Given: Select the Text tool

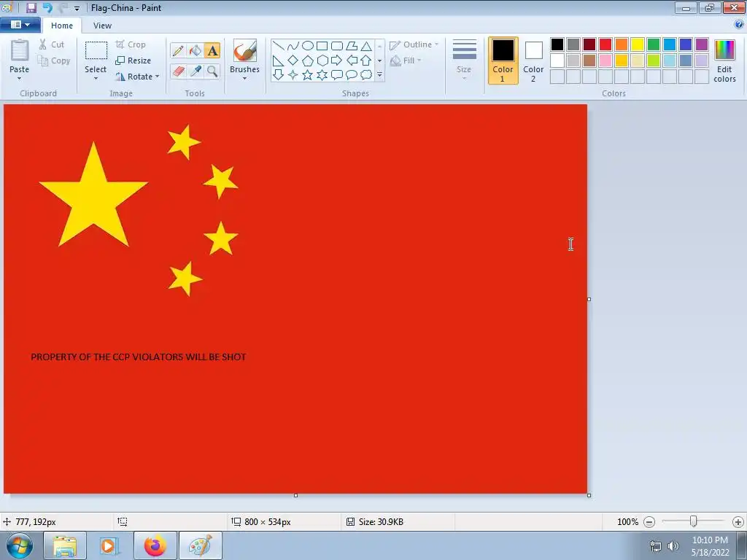Looking at the screenshot, I should (212, 50).
